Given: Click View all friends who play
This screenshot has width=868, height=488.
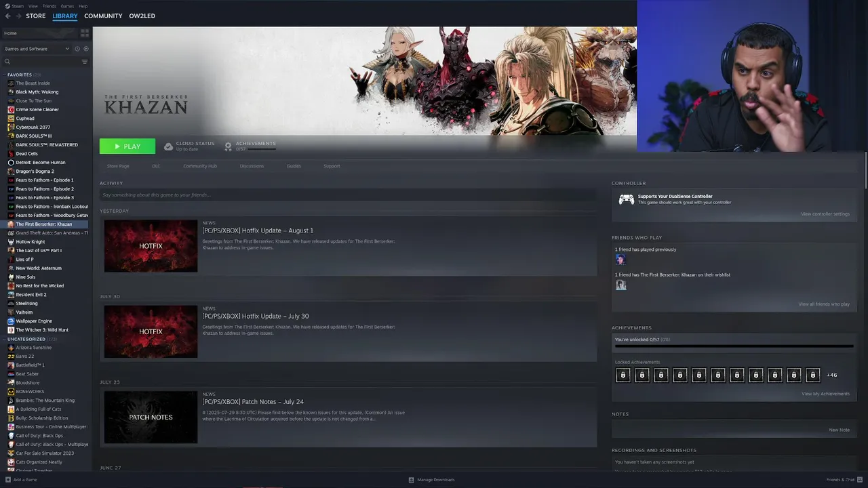Looking at the screenshot, I should [x=824, y=304].
